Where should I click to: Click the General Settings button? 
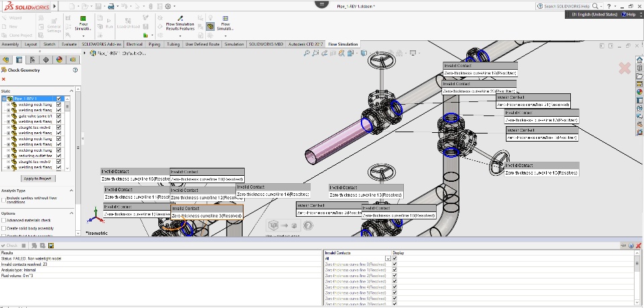coord(54,25)
